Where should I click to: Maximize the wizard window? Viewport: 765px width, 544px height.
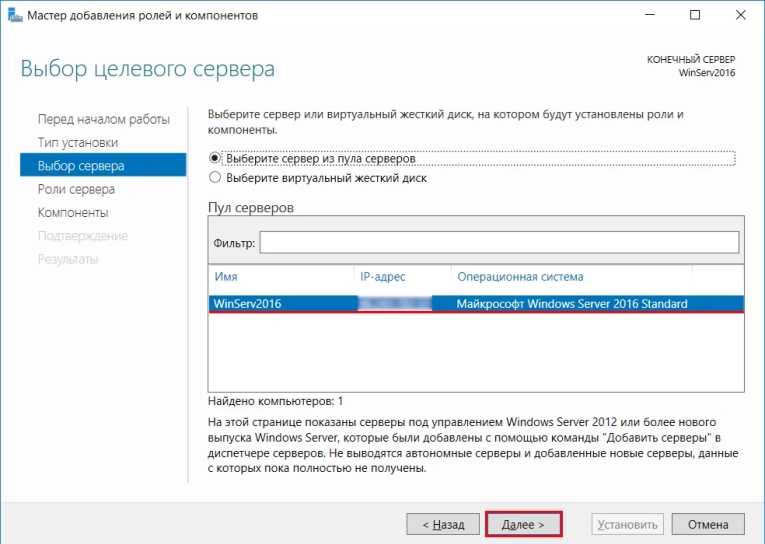(695, 16)
